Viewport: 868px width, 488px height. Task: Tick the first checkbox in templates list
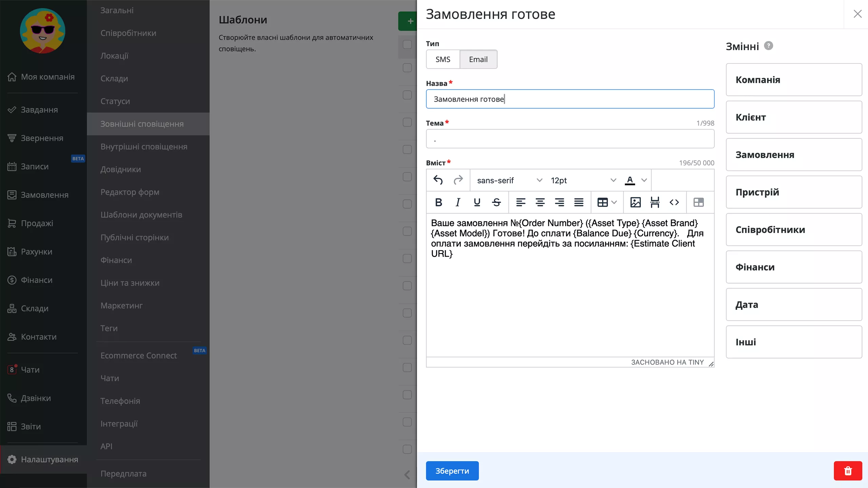[407, 44]
